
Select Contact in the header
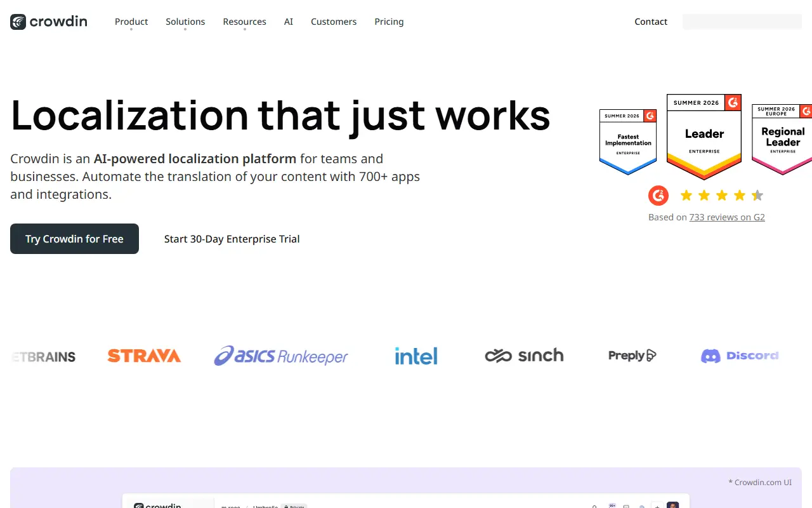[651, 22]
